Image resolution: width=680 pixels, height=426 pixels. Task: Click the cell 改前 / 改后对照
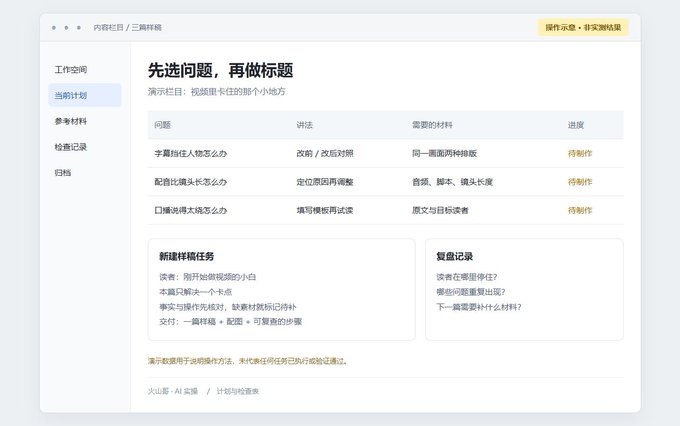coord(325,153)
